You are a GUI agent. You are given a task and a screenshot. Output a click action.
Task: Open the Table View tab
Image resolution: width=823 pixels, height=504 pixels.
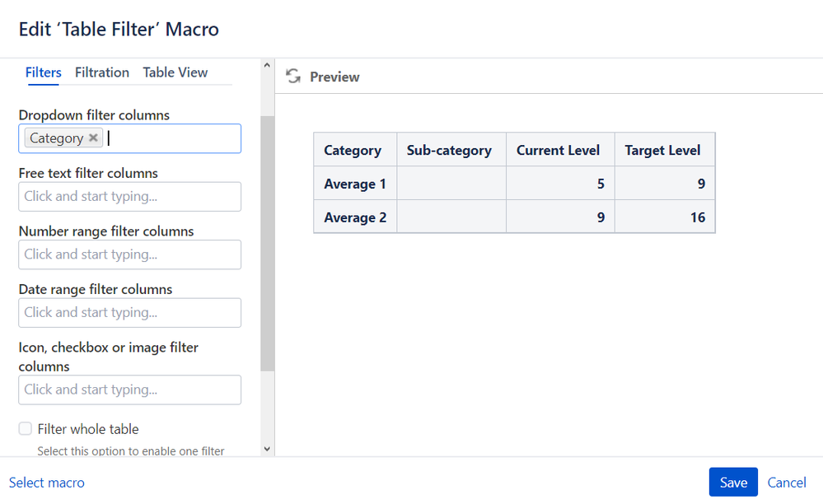click(x=175, y=72)
